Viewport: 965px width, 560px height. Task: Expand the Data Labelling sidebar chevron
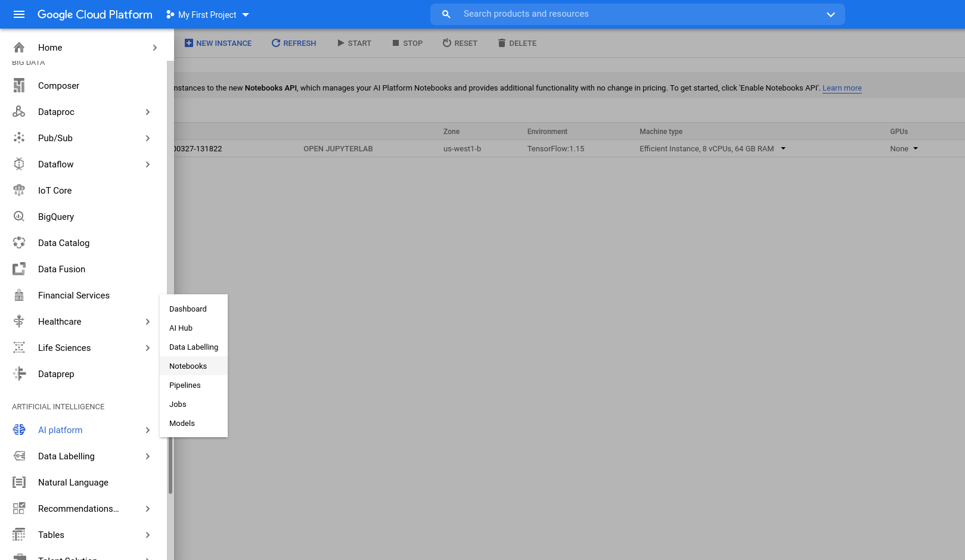click(x=148, y=456)
